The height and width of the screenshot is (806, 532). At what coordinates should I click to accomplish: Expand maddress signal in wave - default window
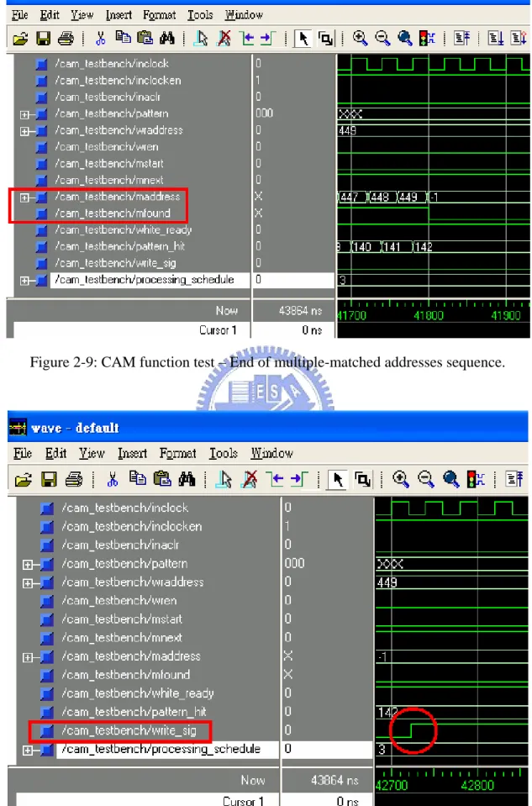pyautogui.click(x=27, y=657)
